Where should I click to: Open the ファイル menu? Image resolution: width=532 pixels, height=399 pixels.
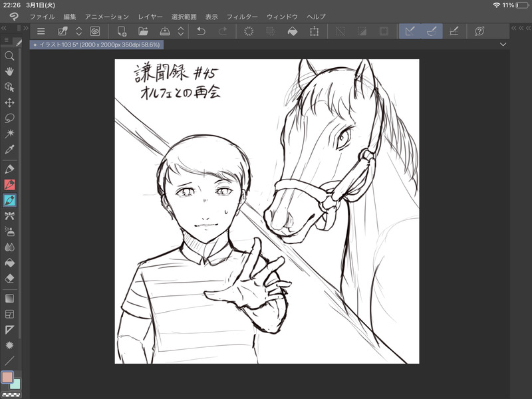[x=42, y=17]
